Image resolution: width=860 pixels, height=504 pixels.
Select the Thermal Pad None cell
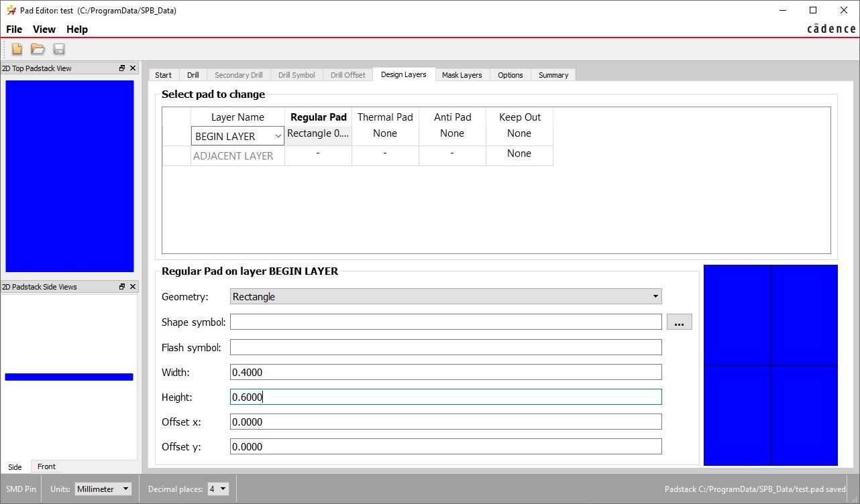(385, 133)
